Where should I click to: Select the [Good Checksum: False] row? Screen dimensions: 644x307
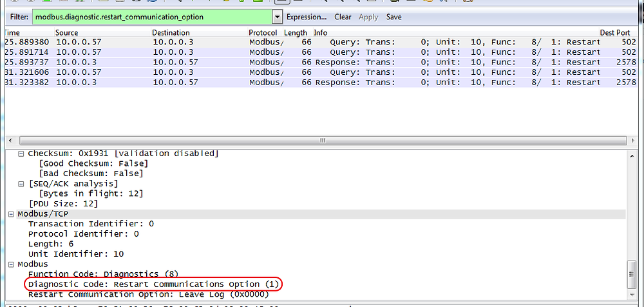click(x=93, y=163)
